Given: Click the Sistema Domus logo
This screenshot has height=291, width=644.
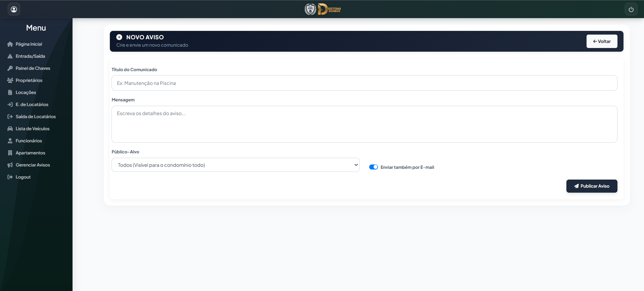Looking at the screenshot, I should (x=323, y=9).
